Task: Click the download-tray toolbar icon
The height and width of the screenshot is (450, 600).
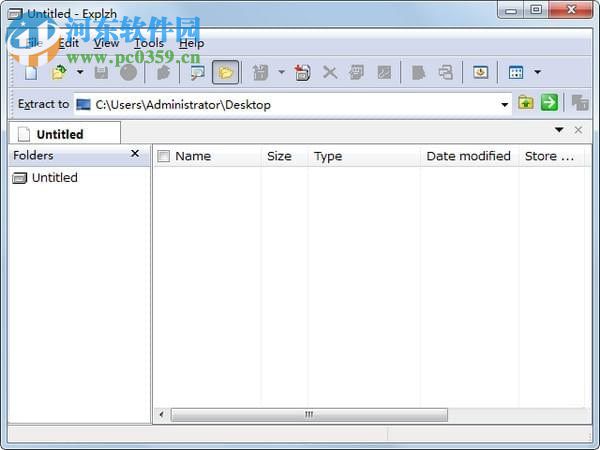Action: (x=481, y=72)
